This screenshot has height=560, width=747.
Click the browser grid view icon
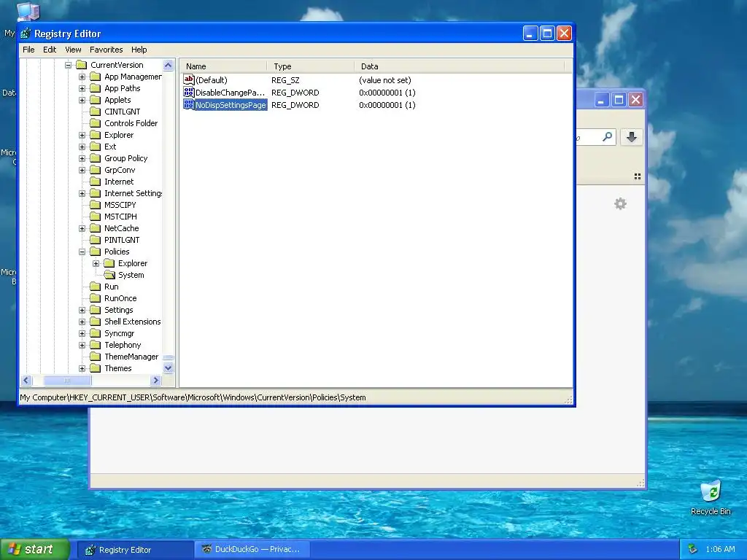638,176
